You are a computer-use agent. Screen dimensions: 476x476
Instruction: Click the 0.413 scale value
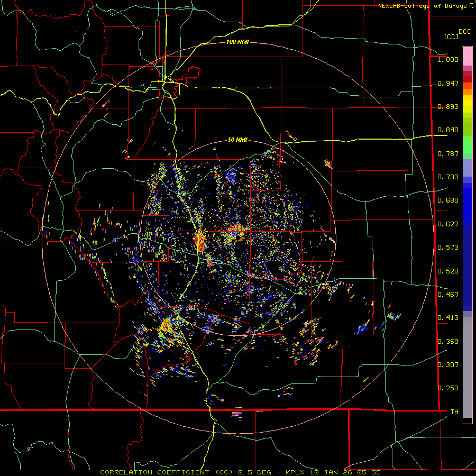pyautogui.click(x=448, y=318)
